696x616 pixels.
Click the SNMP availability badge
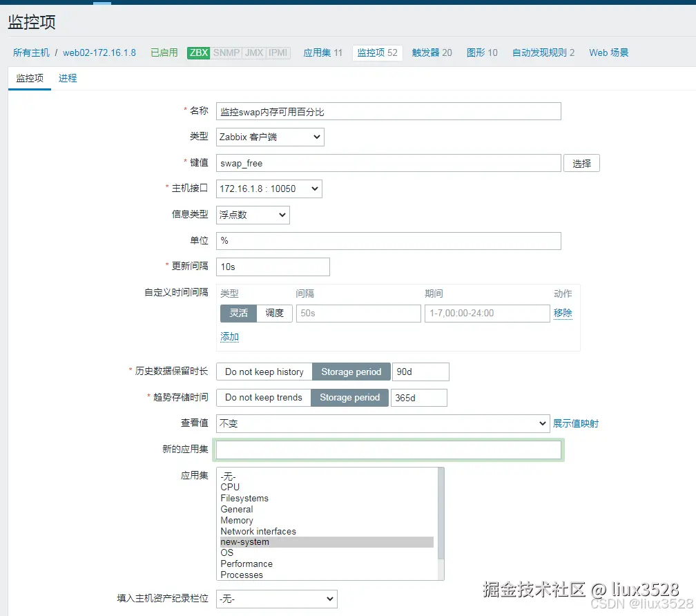(226, 52)
